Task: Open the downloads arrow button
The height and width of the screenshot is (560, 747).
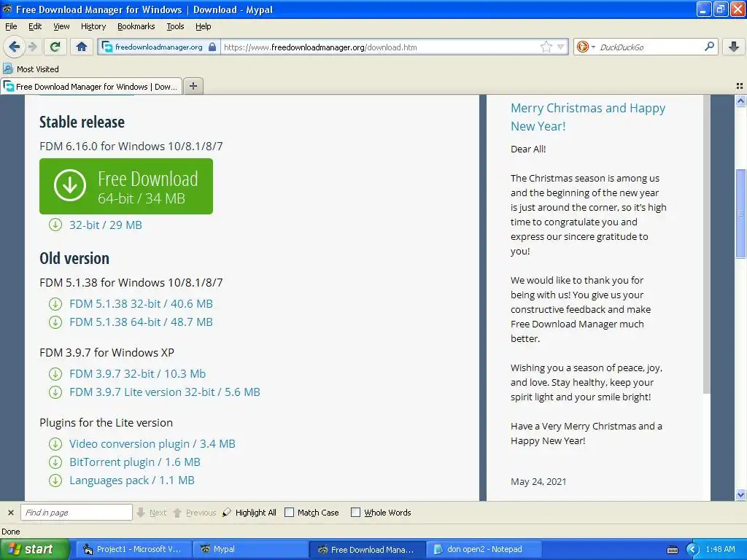Action: click(x=734, y=47)
